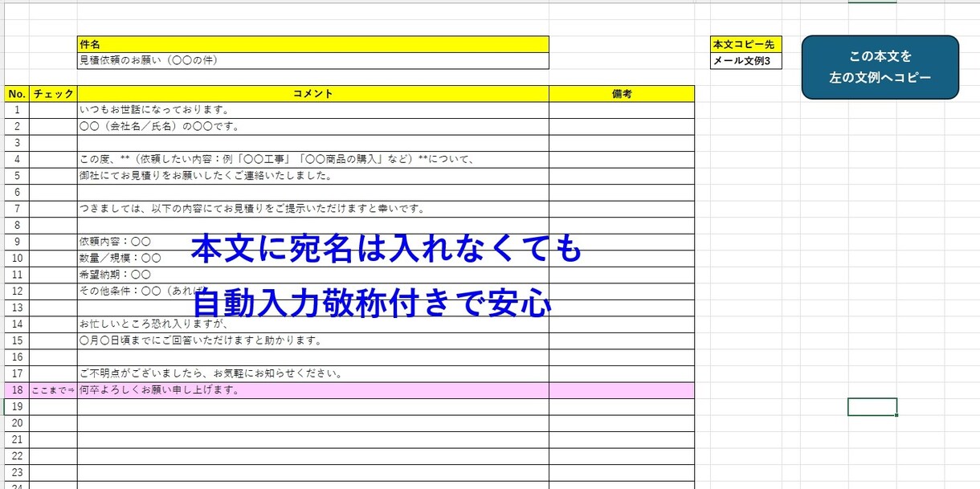Select the No. cell showing 16
Screen dimensions: 980x489
click(17, 357)
